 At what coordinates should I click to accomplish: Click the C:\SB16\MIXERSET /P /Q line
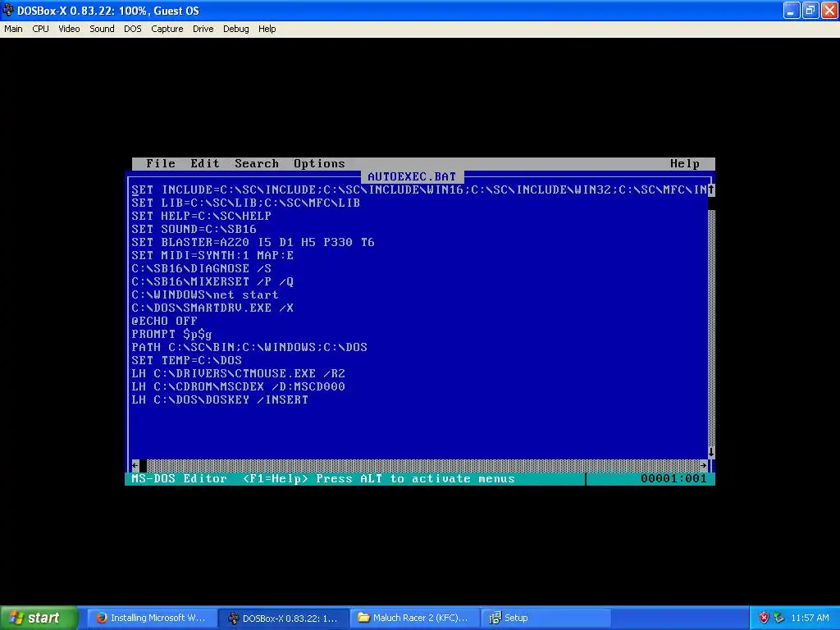212,282
